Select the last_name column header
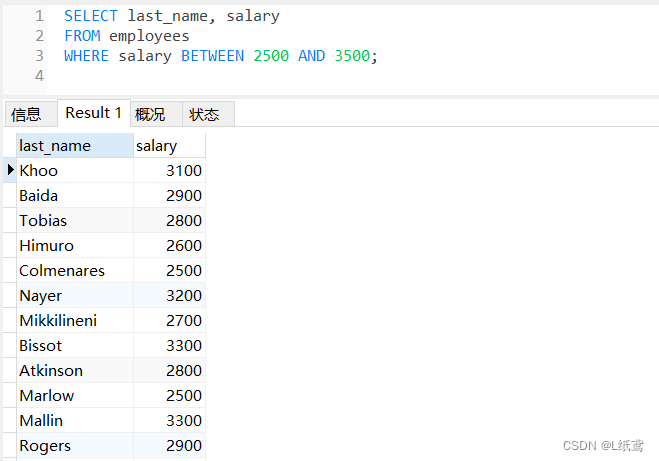The height and width of the screenshot is (461, 659). tap(75, 145)
